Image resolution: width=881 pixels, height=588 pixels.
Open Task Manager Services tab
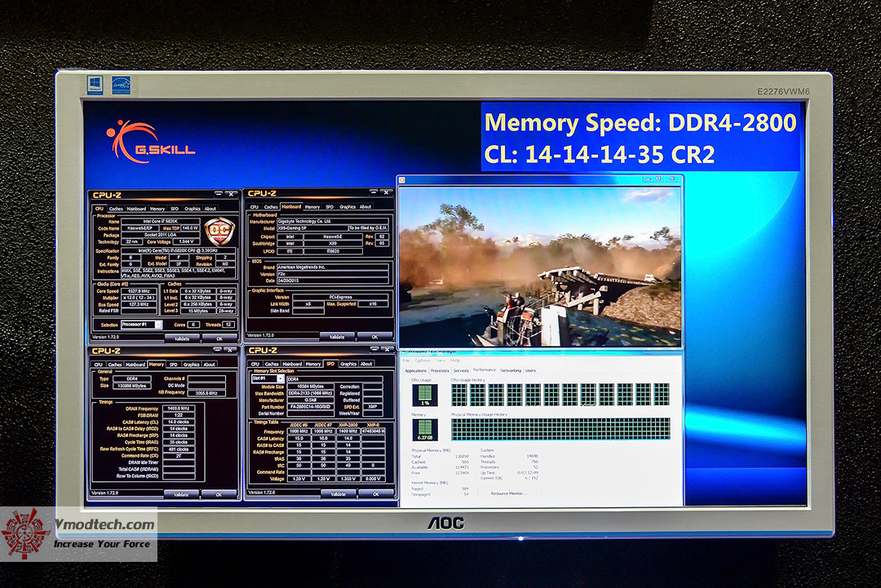461,370
